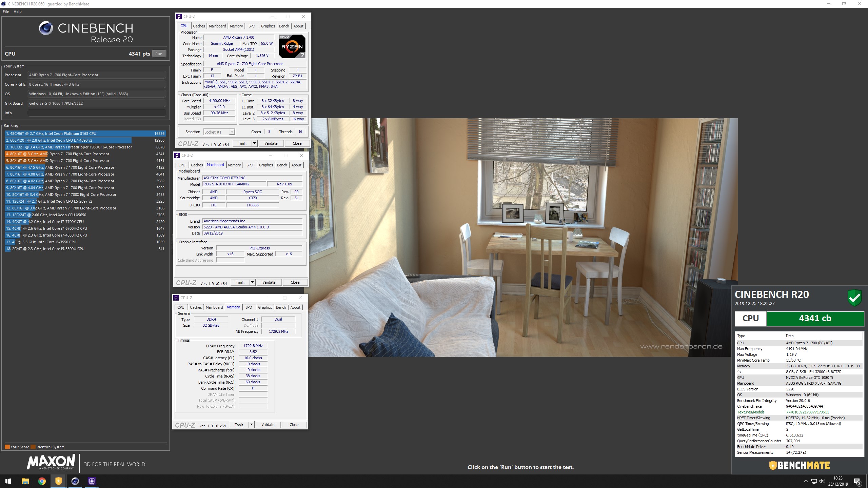The height and width of the screenshot is (488, 868).
Task: Open the Graphics tab in the Mainboard CPU-Z window
Action: pyautogui.click(x=266, y=165)
